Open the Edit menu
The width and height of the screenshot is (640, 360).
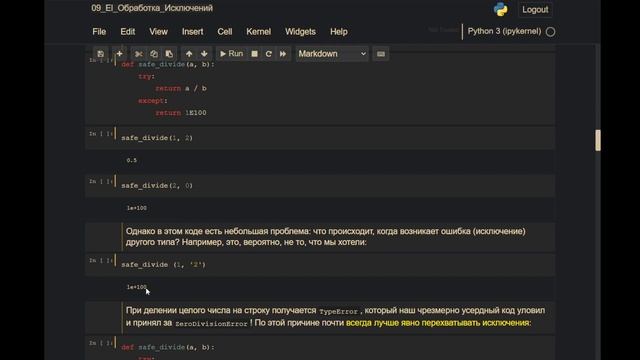tap(127, 31)
